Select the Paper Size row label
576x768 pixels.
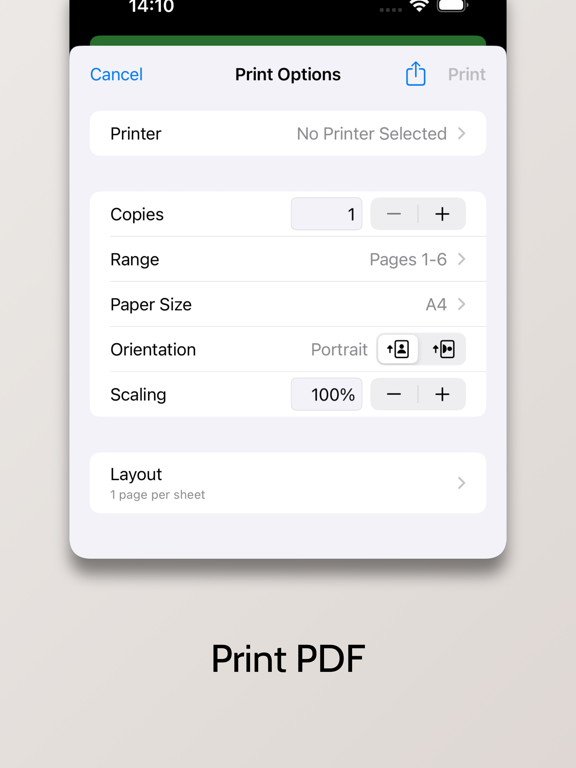click(x=151, y=305)
